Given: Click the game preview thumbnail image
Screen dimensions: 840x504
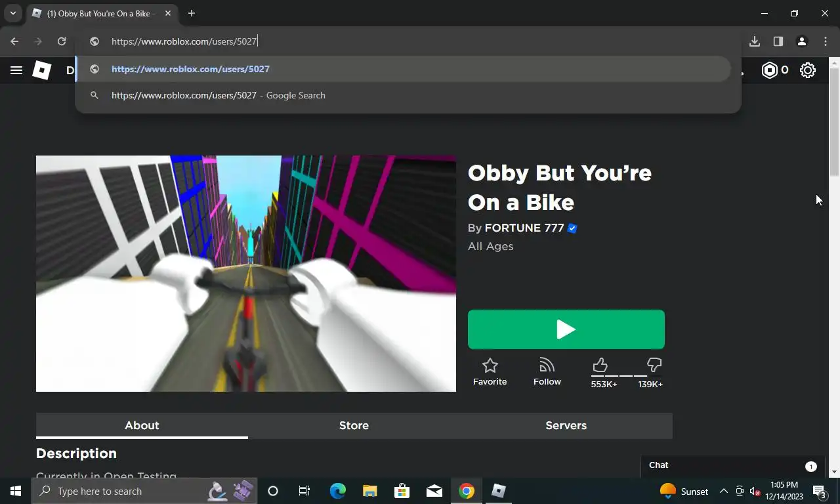Looking at the screenshot, I should 246,274.
